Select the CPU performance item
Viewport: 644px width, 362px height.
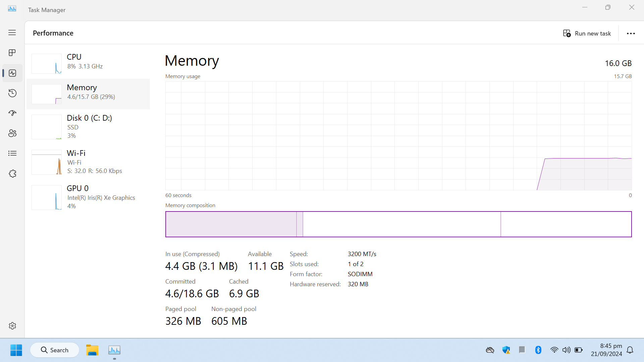(x=89, y=63)
